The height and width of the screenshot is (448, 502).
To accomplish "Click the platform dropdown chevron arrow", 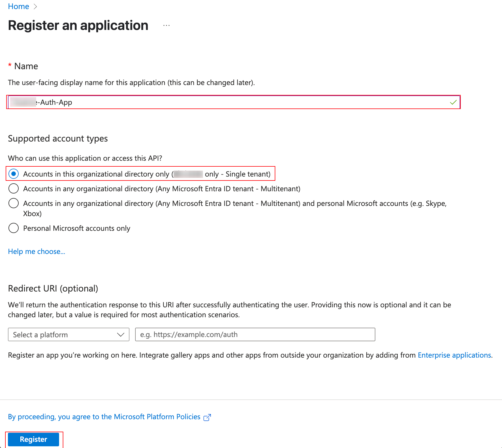I will (121, 334).
